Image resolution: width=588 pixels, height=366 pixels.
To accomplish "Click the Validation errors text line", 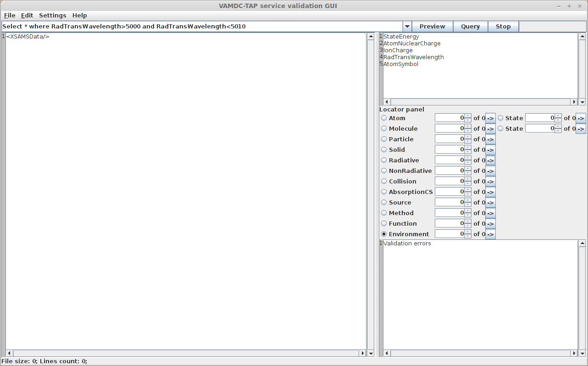I will [407, 244].
